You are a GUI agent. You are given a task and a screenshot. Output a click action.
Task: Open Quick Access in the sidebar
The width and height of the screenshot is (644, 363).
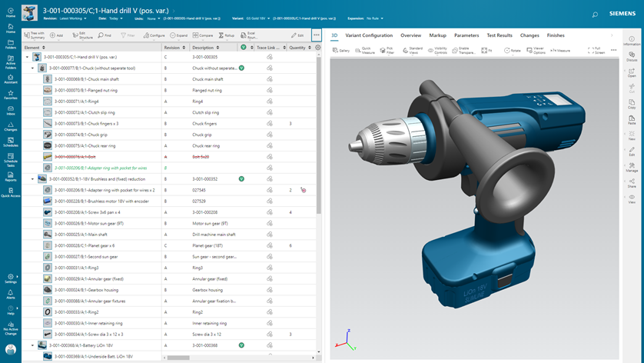pos(11,192)
